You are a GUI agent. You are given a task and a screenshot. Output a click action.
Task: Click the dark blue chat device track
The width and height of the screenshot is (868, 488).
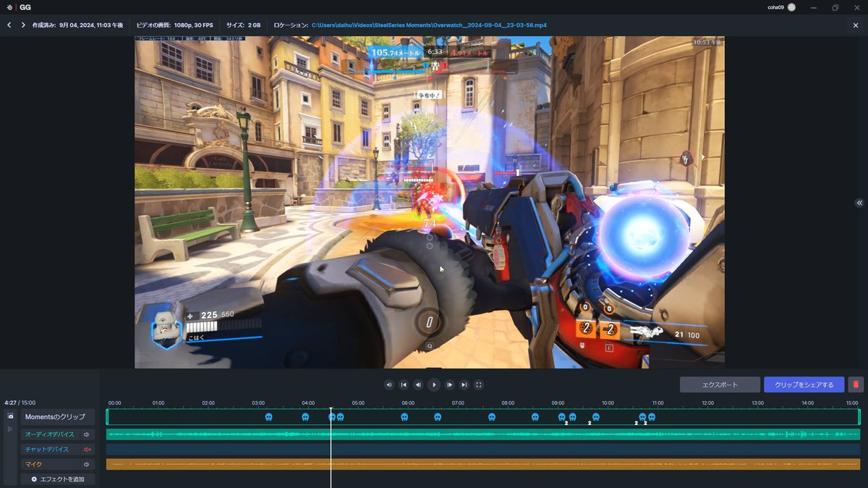click(483, 449)
